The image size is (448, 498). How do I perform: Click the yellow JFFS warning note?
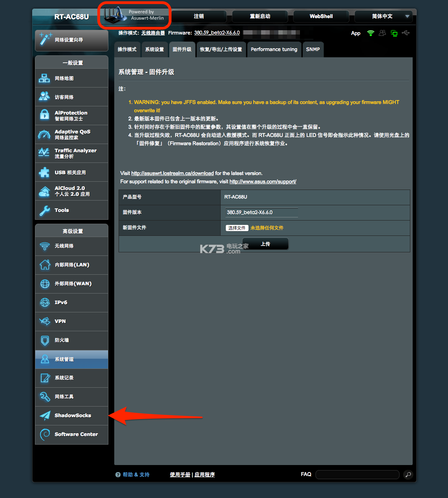point(267,106)
